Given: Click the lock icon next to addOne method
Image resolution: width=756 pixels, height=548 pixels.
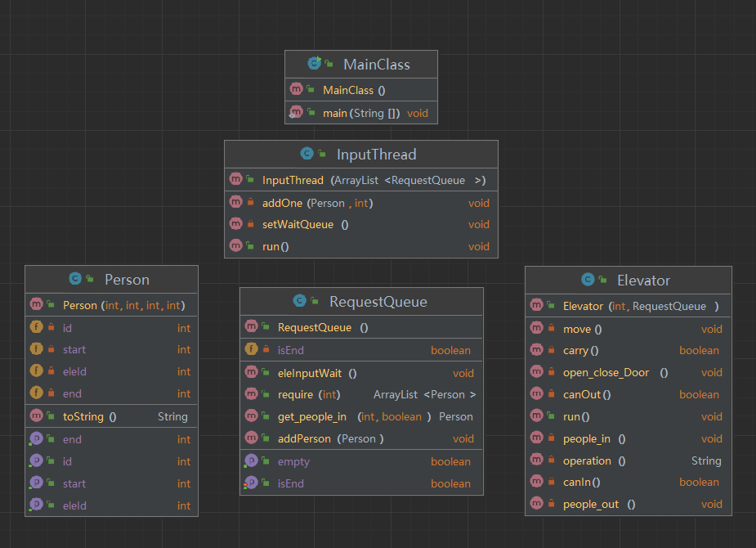Looking at the screenshot, I should 251,202.
